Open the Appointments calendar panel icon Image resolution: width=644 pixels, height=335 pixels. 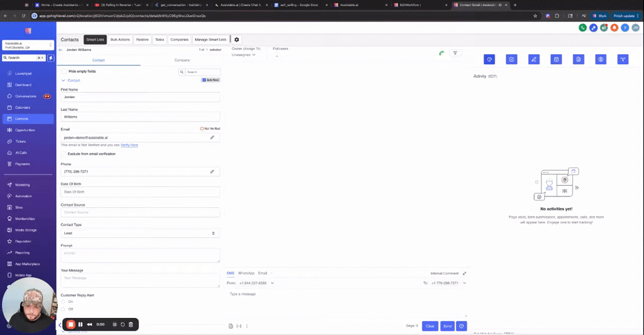pyautogui.click(x=556, y=59)
